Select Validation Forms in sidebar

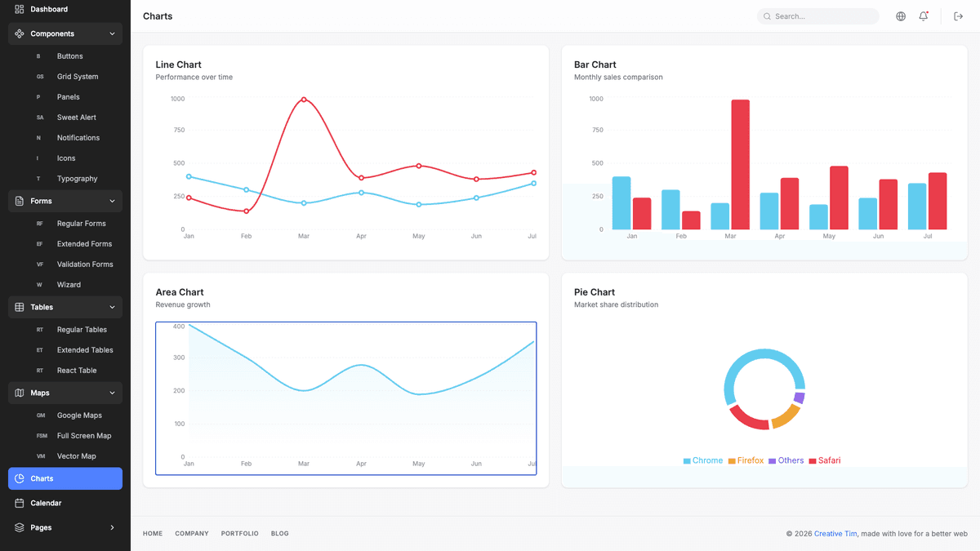(x=85, y=264)
